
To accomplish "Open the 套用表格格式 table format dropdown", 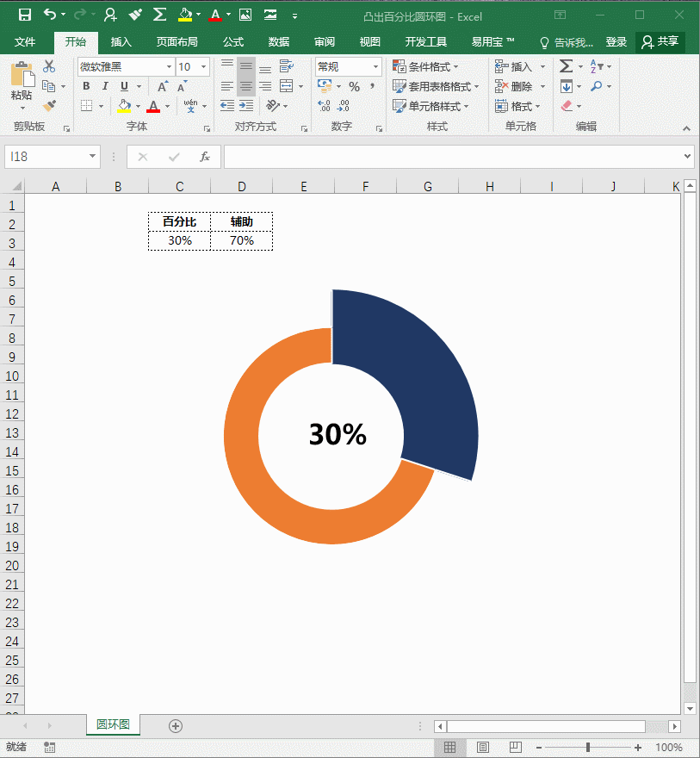I will [436, 86].
